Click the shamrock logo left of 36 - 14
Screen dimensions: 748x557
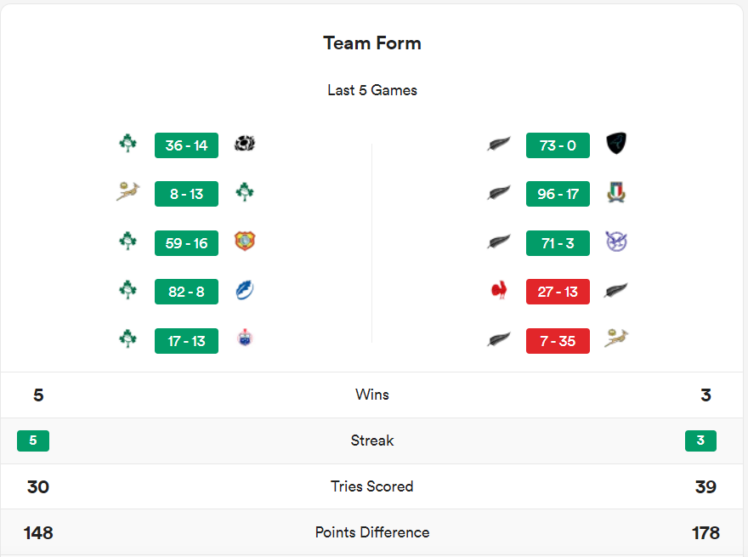(128, 144)
